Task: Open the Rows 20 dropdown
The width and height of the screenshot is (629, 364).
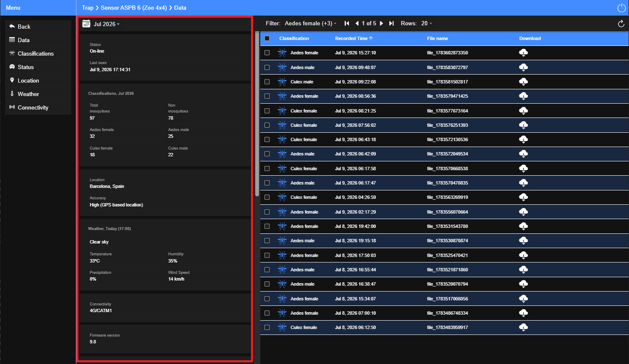Action: [x=427, y=24]
